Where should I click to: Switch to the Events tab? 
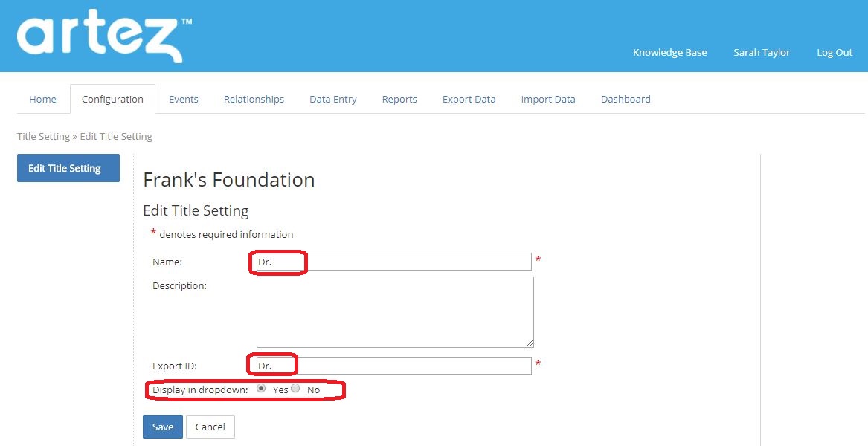click(183, 99)
